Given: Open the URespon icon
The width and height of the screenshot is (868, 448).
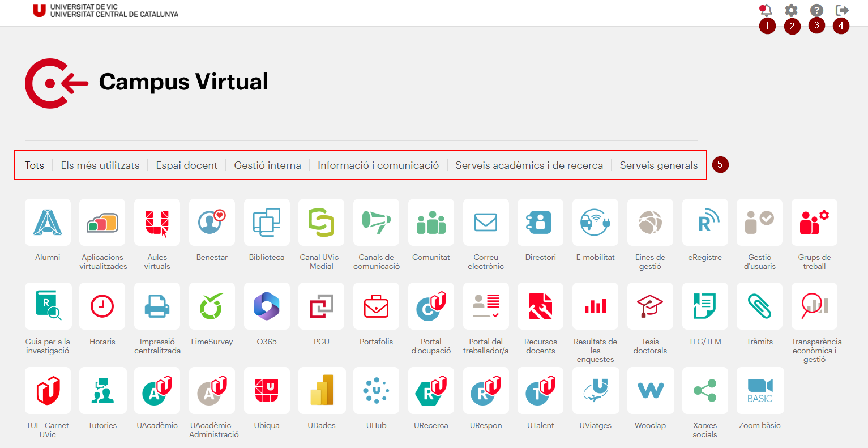Looking at the screenshot, I should 486,390.
